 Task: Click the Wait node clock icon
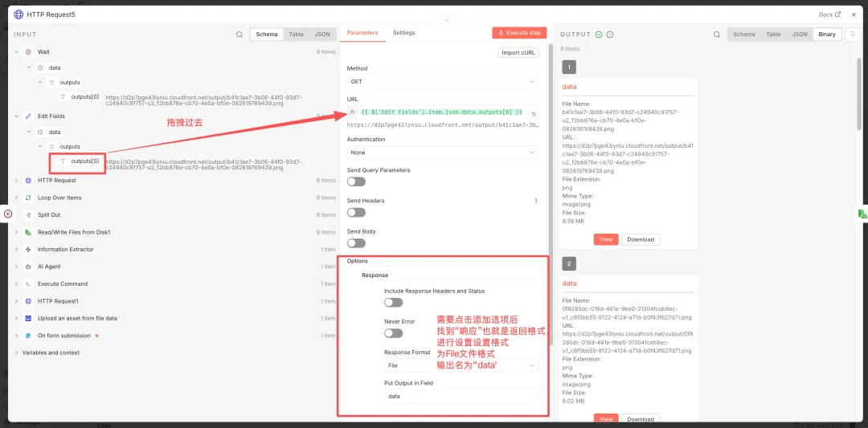[28, 52]
